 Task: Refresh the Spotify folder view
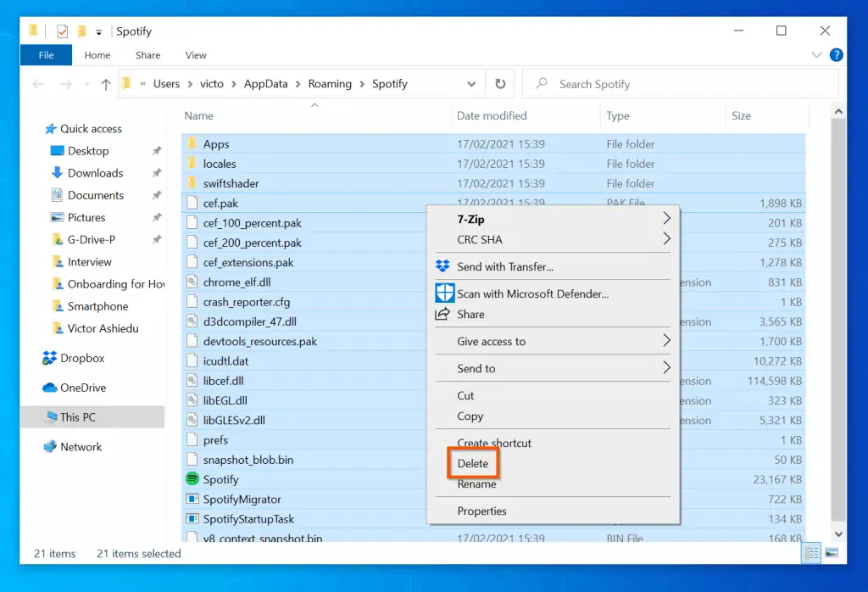coord(500,84)
